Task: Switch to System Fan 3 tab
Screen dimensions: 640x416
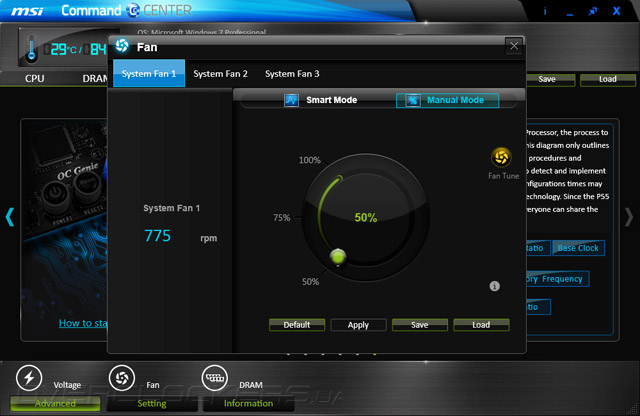Action: (x=292, y=73)
